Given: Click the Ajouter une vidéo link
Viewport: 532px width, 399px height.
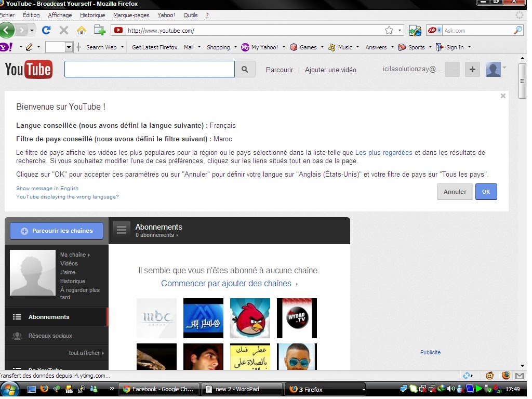Looking at the screenshot, I should 330,70.
